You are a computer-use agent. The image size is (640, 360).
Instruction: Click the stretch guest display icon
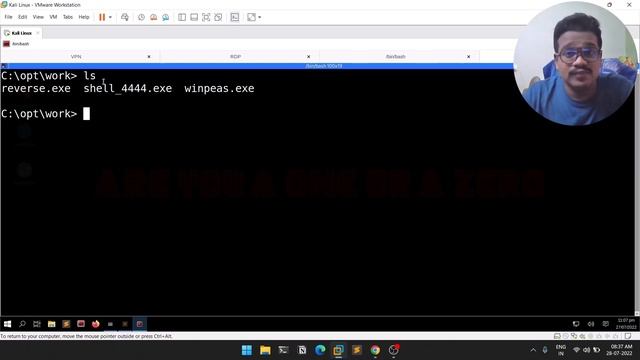(251, 17)
